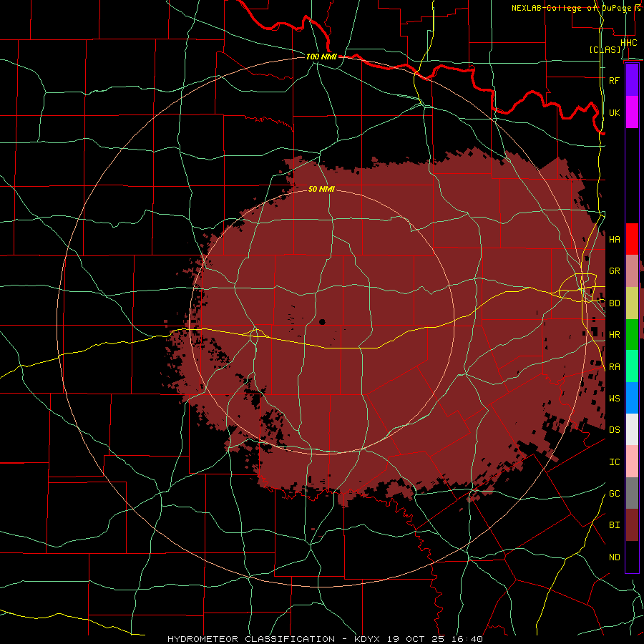Click the black radar site dot
Image resolution: width=644 pixels, height=644 pixels.
322,321
